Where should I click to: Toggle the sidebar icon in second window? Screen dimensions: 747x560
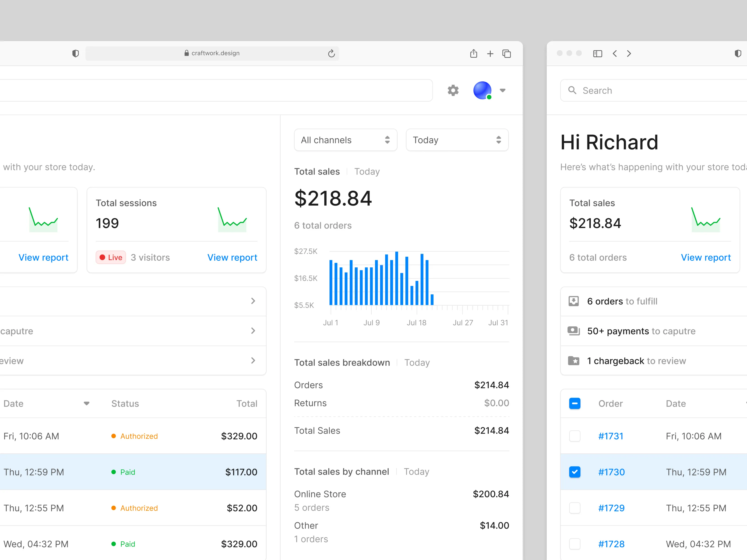597,54
